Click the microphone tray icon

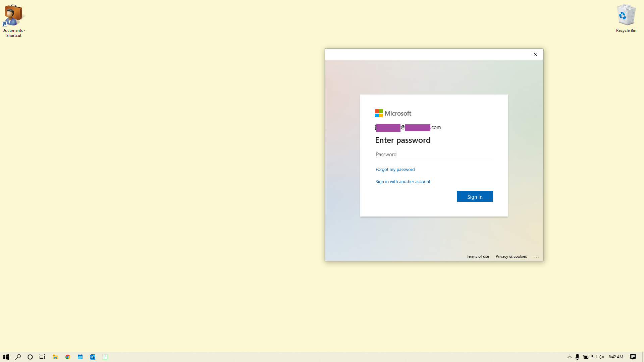coord(577,357)
